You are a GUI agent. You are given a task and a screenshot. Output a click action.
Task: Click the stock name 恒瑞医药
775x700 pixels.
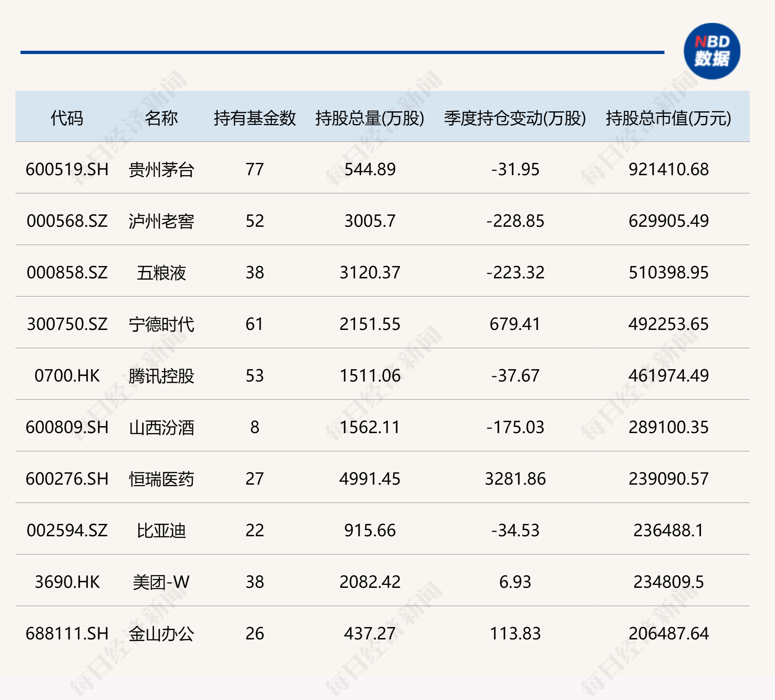(161, 479)
